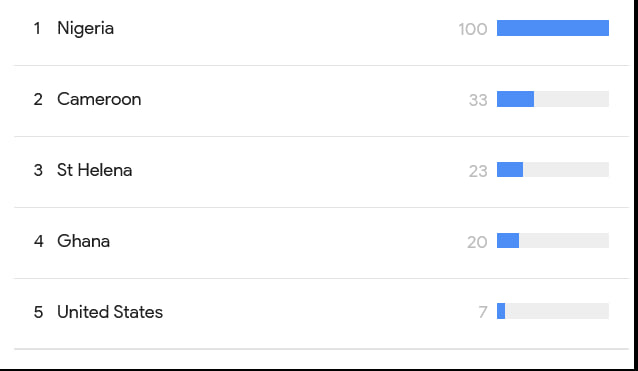Select the Ghana country name
Screen dimensions: 638x371
tap(83, 241)
